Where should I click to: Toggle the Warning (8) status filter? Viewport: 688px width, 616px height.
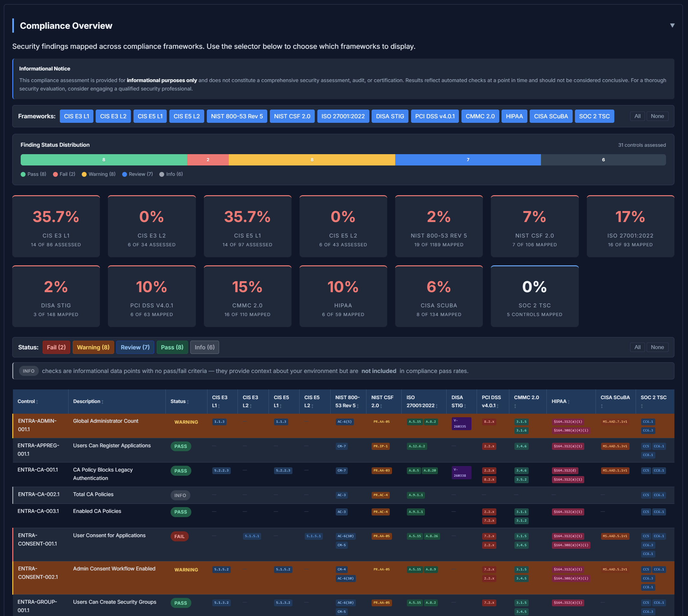pos(93,347)
